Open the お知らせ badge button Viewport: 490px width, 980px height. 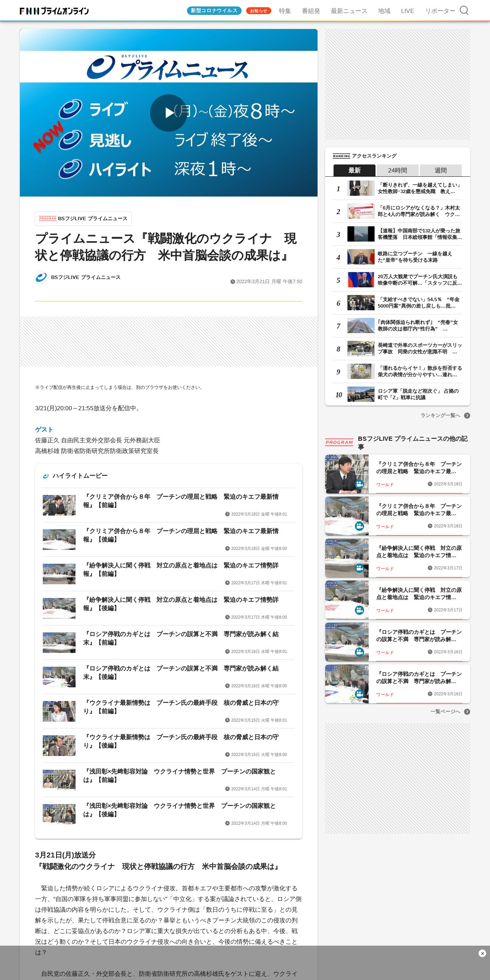[258, 11]
